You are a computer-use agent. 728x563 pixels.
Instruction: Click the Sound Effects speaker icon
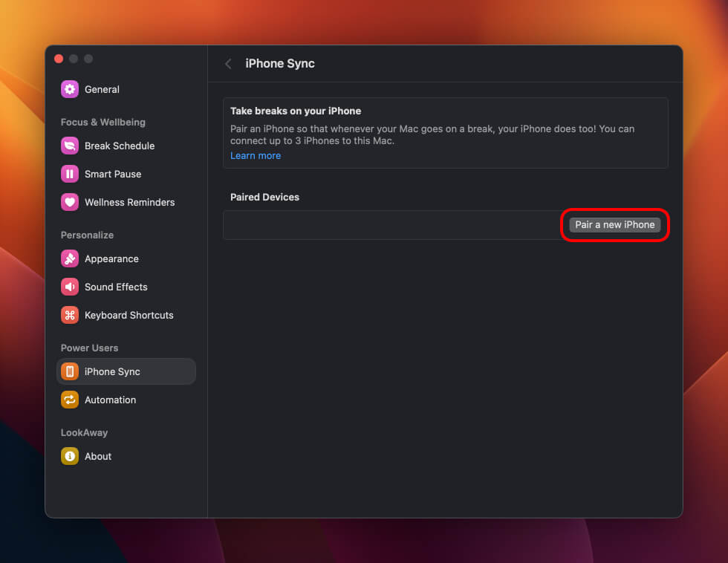(70, 287)
